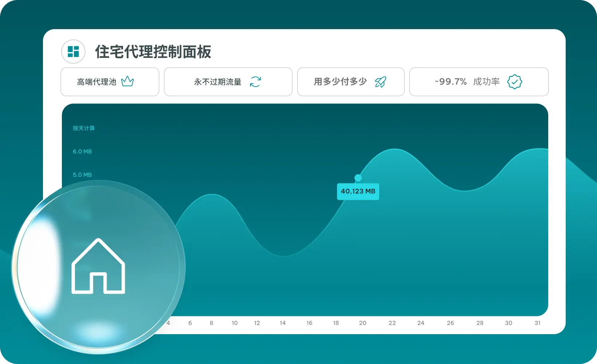The image size is (597, 364).
Task: Open the dashboard grid icon beside the panel title
Action: 73,51
